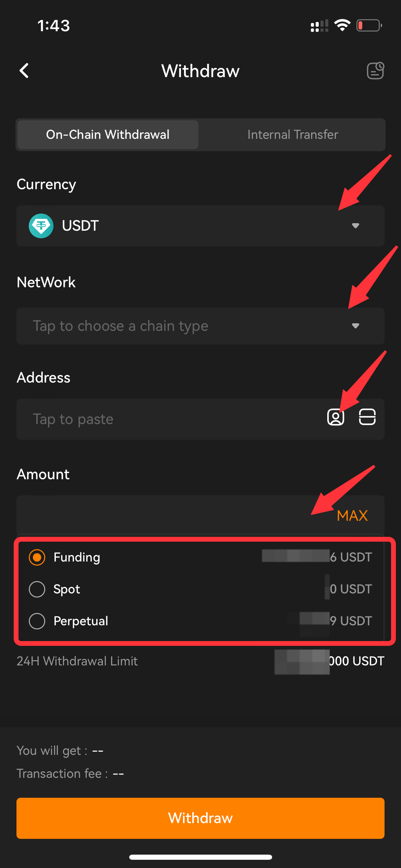Select the Funding account radio button

coord(37,557)
